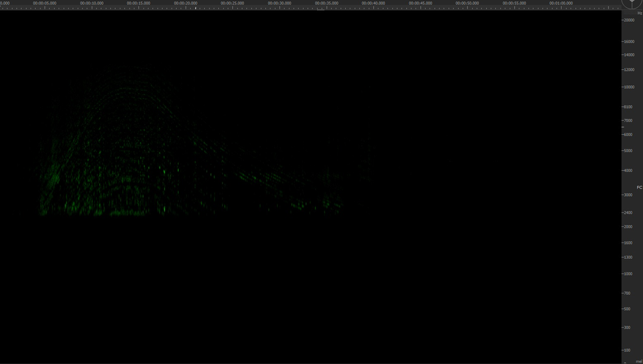This screenshot has width=643, height=364.
Task: Click the 5000 label on frequency scale
Action: (628, 151)
